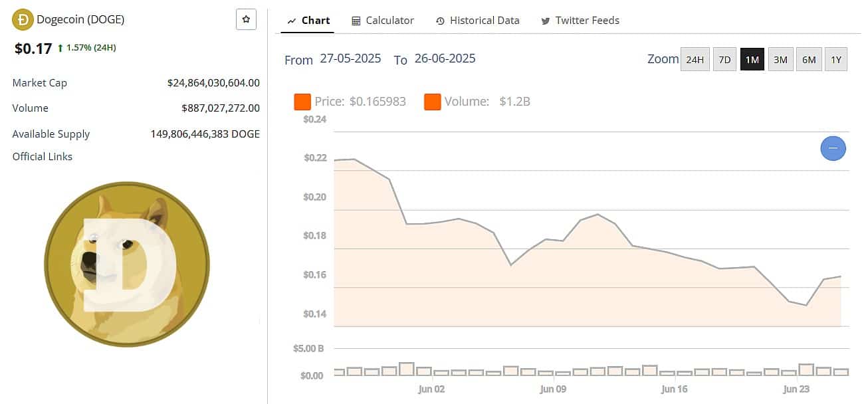Set zoom to 24H
The image size is (868, 404).
coord(695,60)
